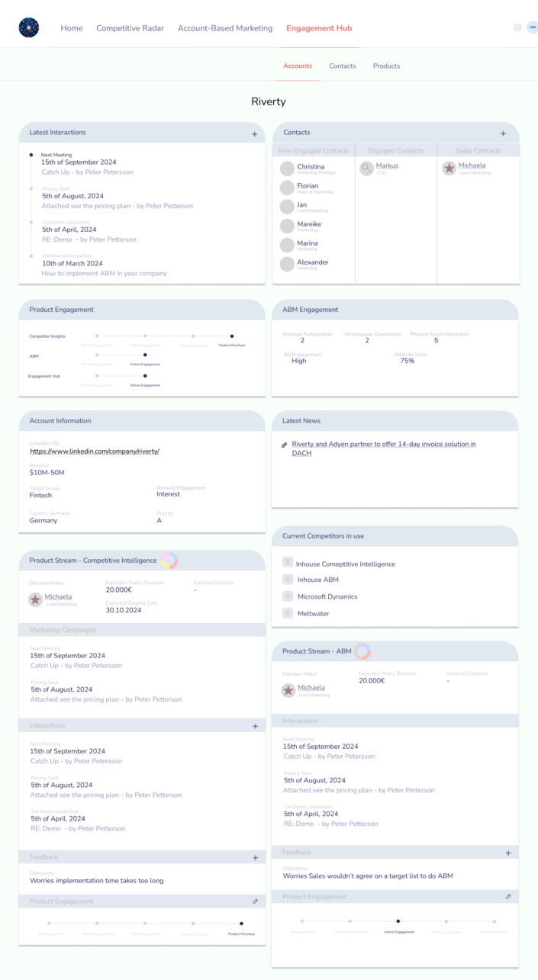Switch to the Contacts tab
Screen dimensions: 538x980
[x=343, y=66]
